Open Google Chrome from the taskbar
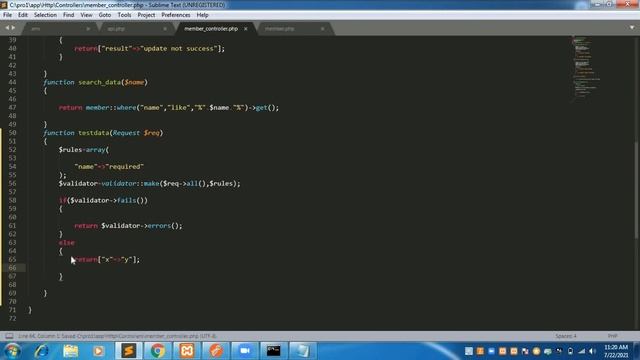 [x=157, y=351]
